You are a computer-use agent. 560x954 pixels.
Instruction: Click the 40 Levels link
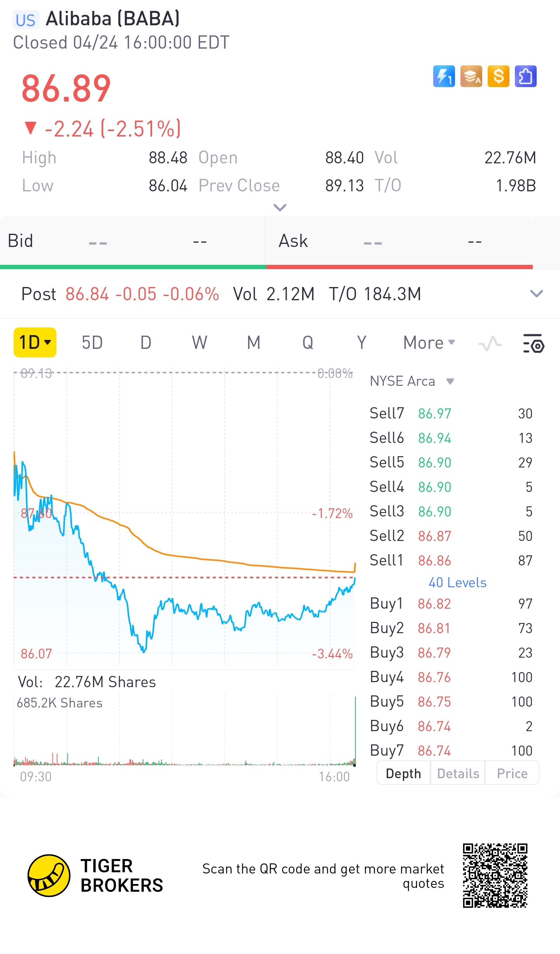tap(457, 583)
